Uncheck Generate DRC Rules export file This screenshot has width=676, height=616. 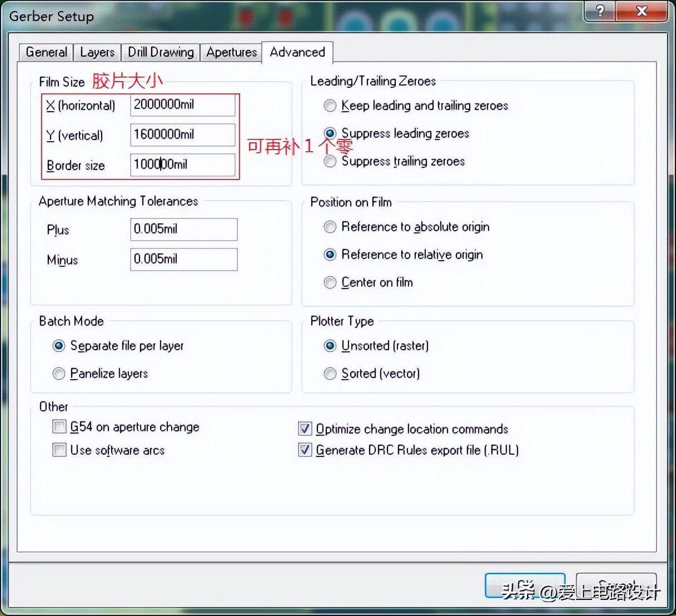coord(305,450)
